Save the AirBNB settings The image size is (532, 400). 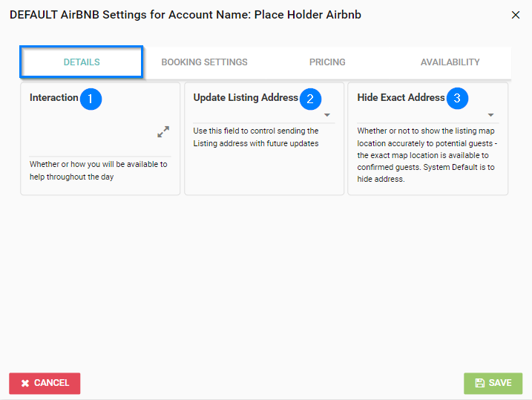click(x=493, y=383)
